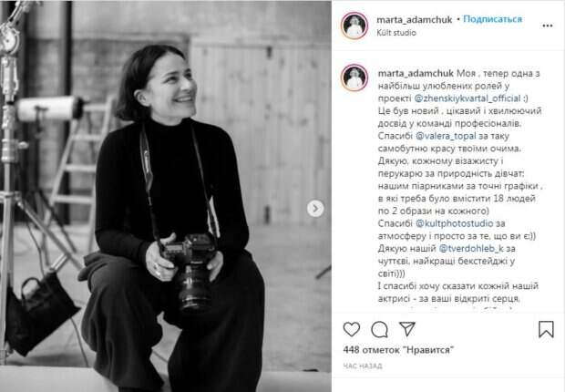
Task: Click the avatar beside the caption
Action: [x=354, y=77]
